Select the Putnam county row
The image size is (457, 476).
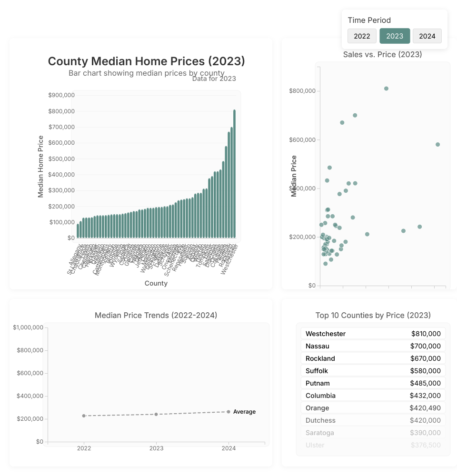373,383
